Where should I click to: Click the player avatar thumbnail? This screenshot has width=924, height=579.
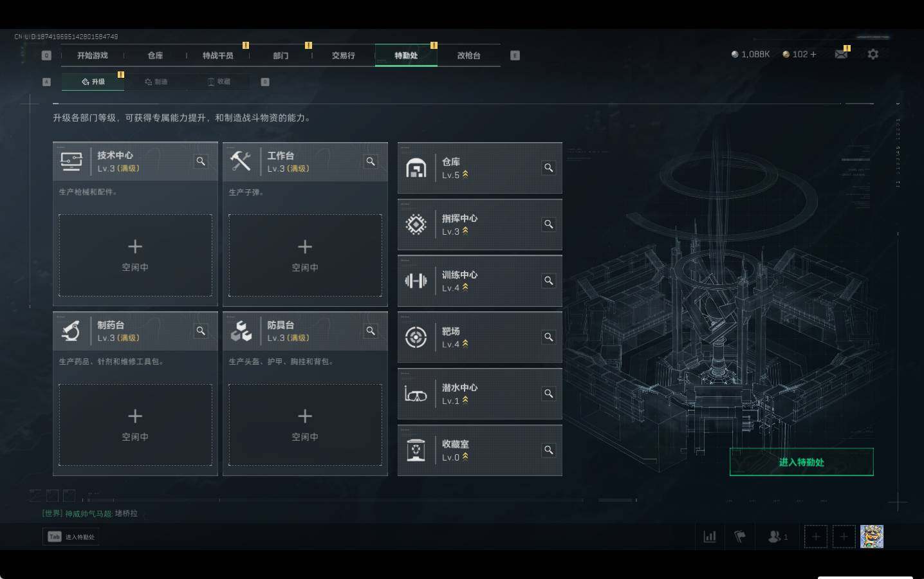click(872, 537)
